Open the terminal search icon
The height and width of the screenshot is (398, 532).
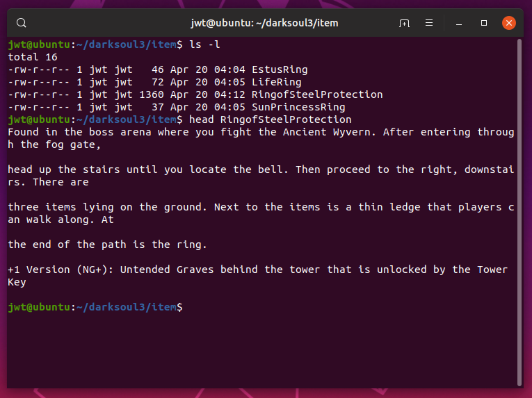coord(22,23)
